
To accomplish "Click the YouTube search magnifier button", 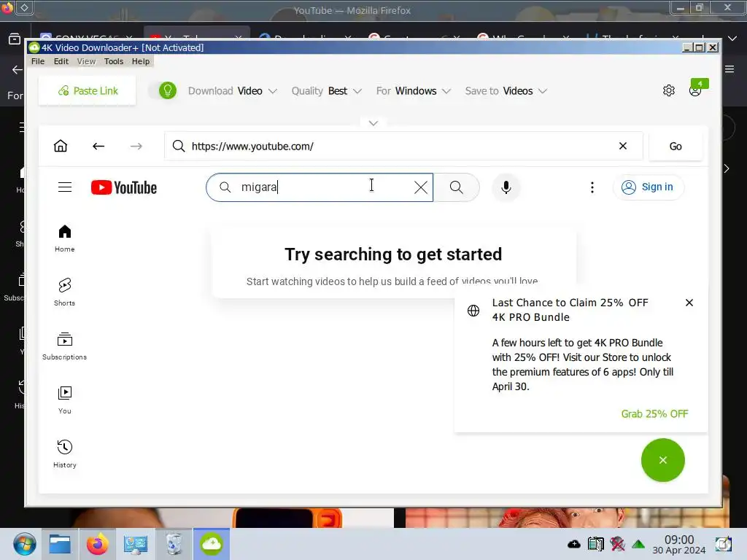I will (x=457, y=187).
